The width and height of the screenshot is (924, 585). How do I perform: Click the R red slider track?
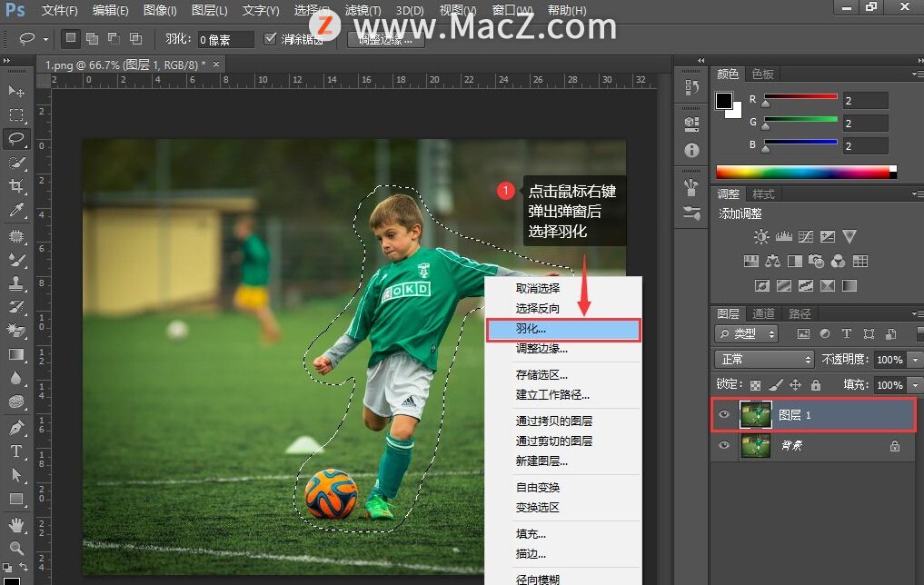pyautogui.click(x=800, y=96)
